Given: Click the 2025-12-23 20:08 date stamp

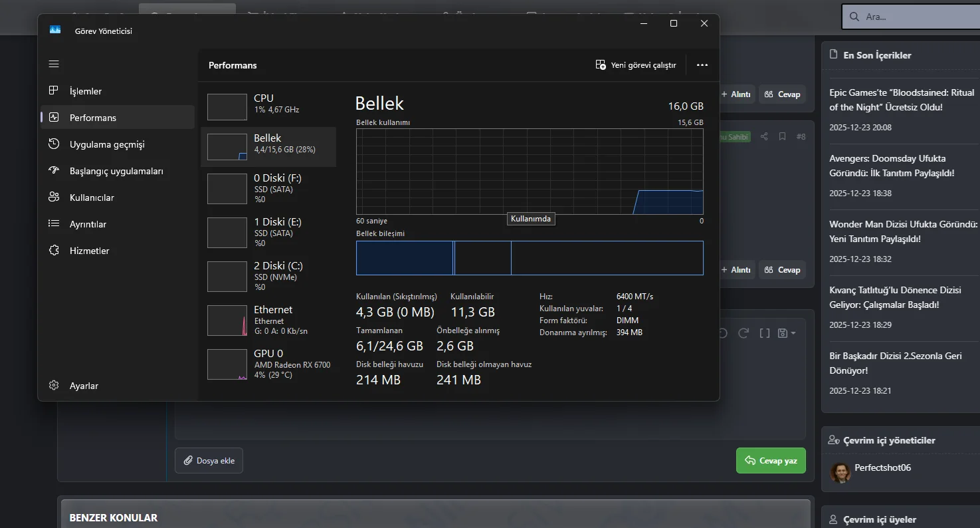Looking at the screenshot, I should (860, 127).
